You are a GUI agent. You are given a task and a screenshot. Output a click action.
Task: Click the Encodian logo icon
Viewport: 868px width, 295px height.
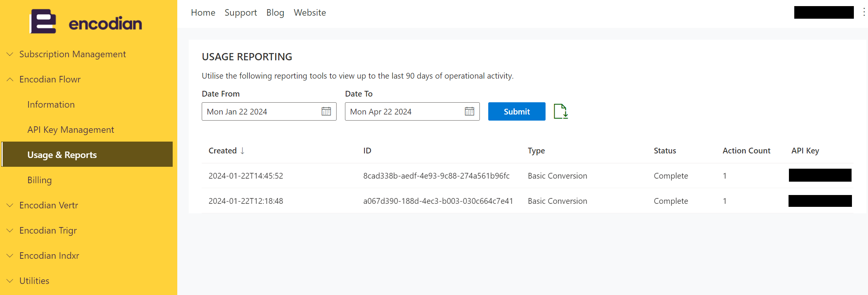pyautogui.click(x=43, y=22)
